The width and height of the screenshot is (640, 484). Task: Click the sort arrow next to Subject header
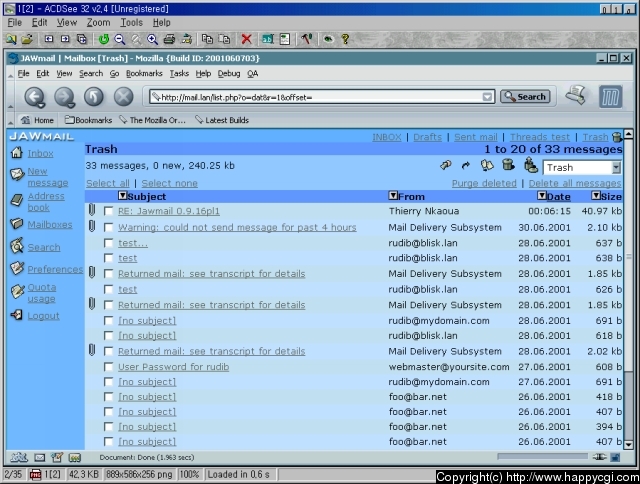click(122, 195)
